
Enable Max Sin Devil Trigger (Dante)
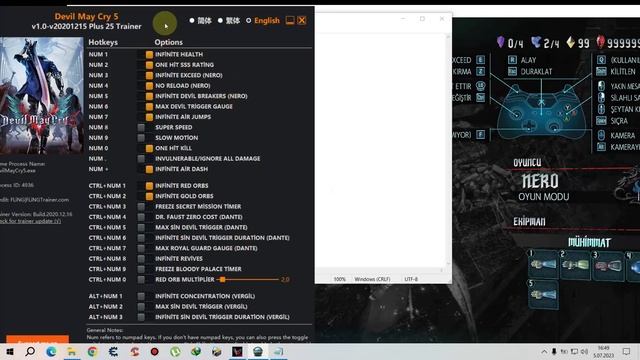[141, 227]
